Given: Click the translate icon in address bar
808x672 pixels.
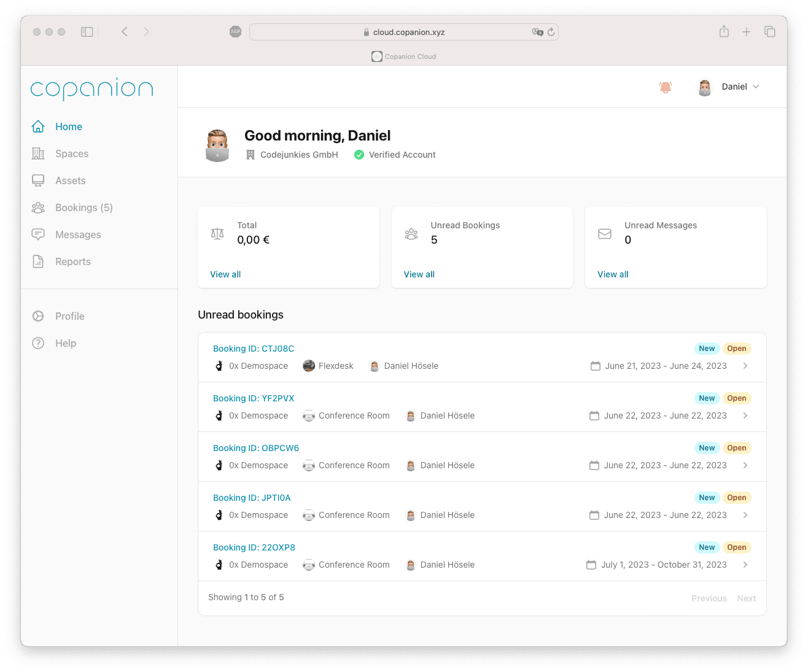Looking at the screenshot, I should click(x=537, y=32).
